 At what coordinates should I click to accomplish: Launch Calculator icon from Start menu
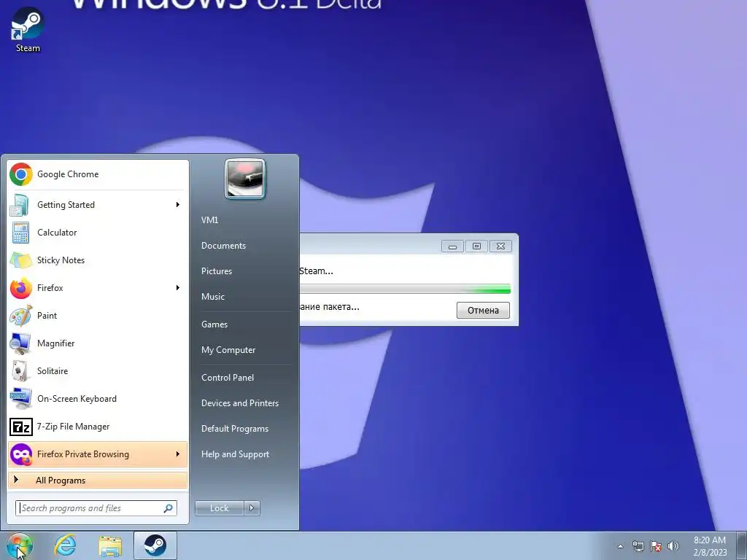tap(21, 233)
